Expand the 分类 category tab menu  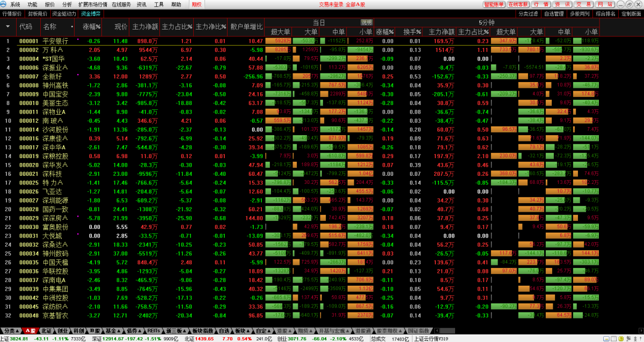click(x=12, y=331)
